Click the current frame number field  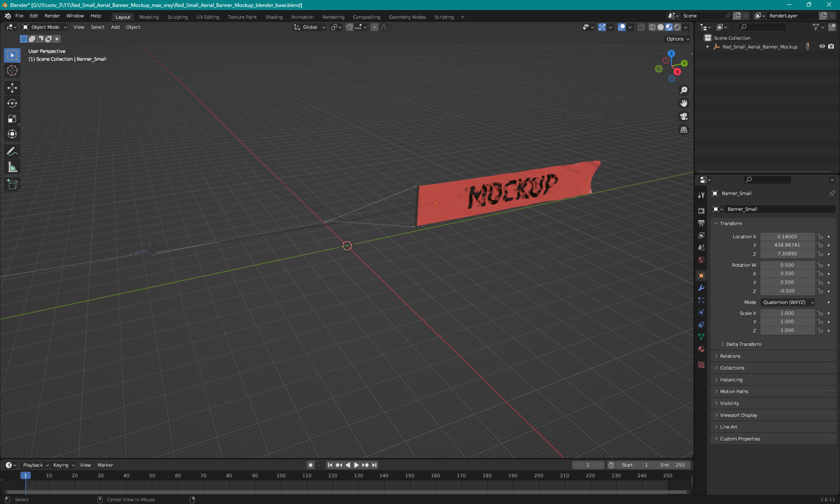(588, 465)
